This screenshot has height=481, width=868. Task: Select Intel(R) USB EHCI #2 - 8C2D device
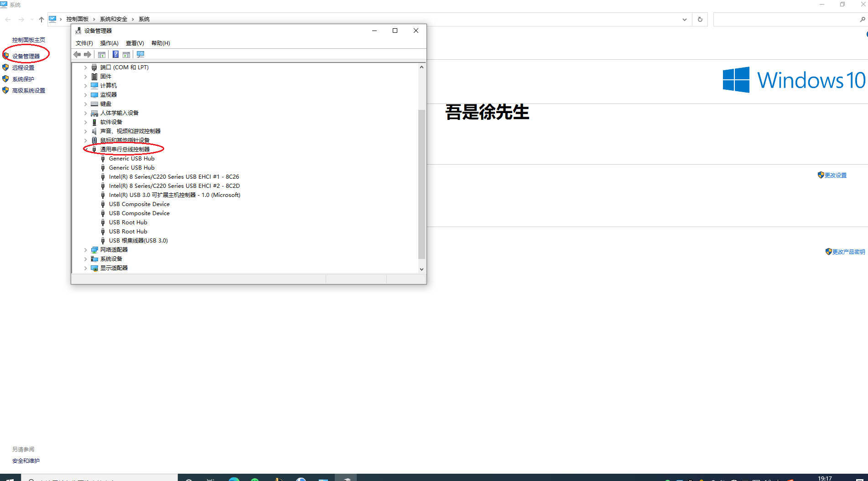pos(174,186)
